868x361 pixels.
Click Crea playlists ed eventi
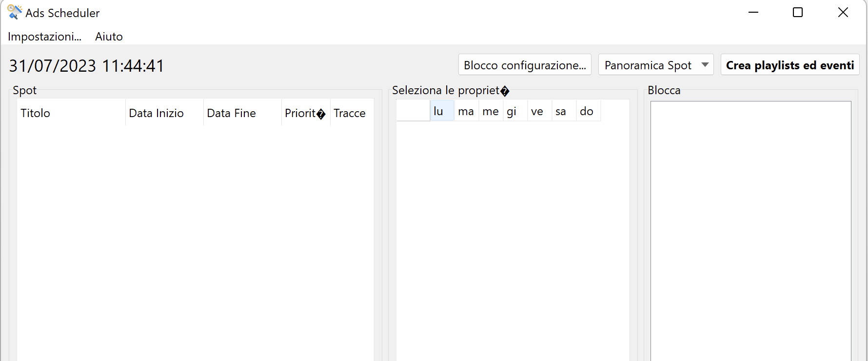[x=790, y=65]
